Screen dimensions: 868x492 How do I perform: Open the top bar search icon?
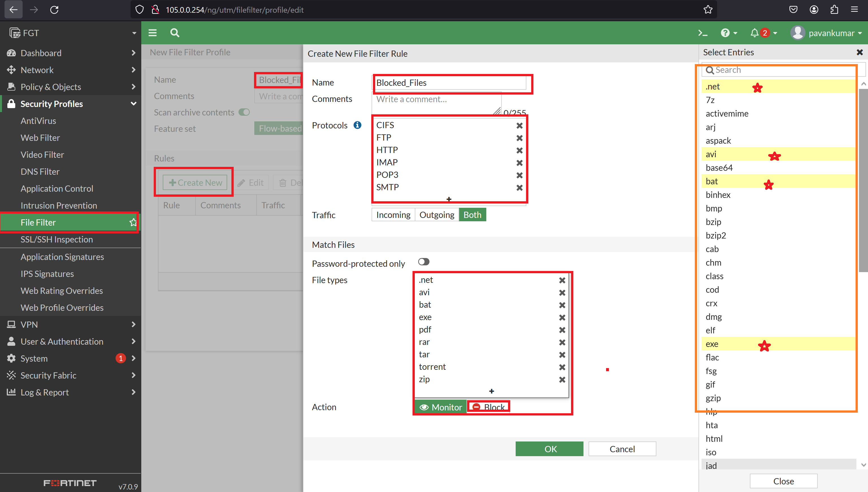[175, 33]
